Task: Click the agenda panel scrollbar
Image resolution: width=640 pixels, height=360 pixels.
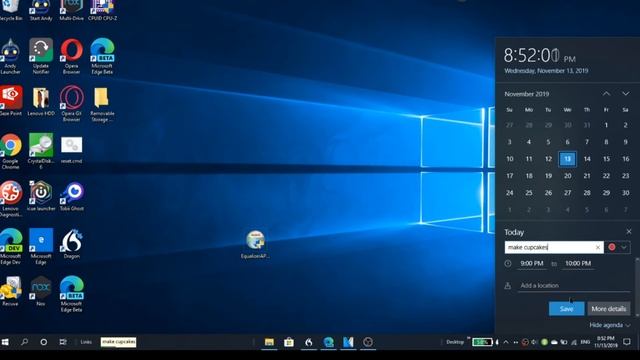Action: pyautogui.click(x=637, y=286)
